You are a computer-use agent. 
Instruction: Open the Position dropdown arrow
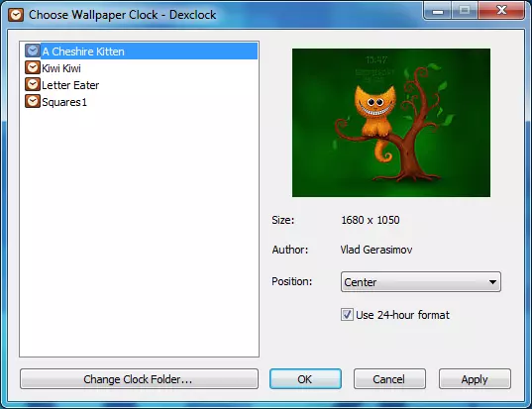pos(492,282)
